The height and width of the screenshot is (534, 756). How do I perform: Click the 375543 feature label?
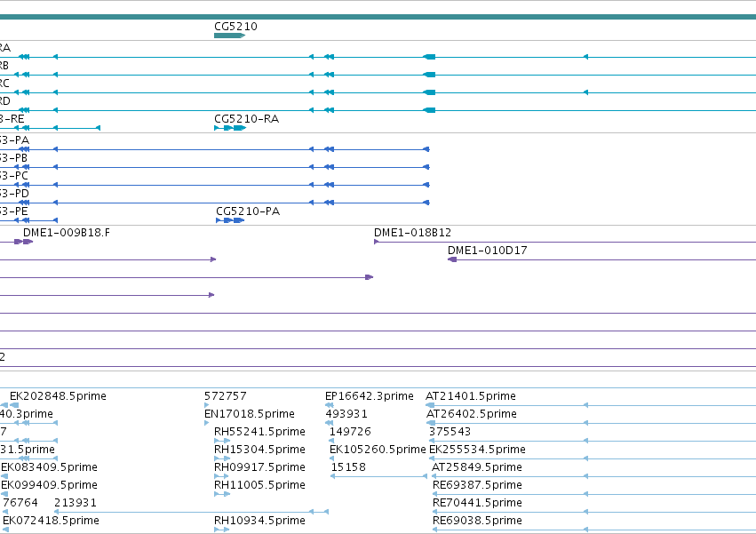point(450,432)
